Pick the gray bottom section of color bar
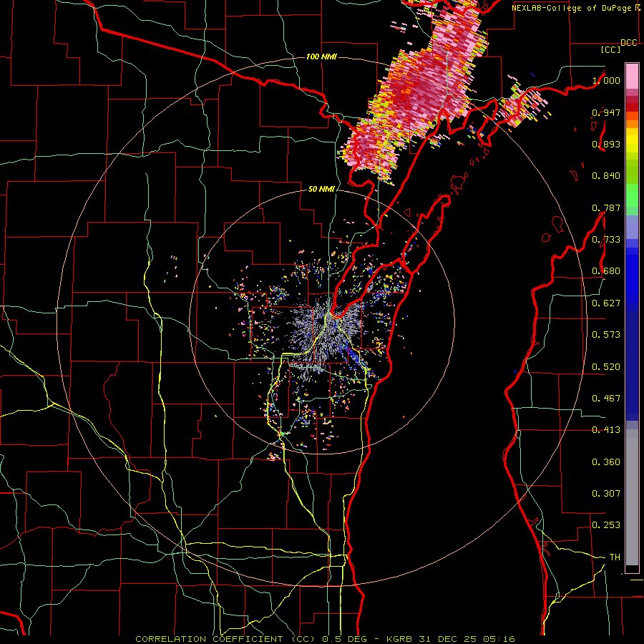 [632, 497]
